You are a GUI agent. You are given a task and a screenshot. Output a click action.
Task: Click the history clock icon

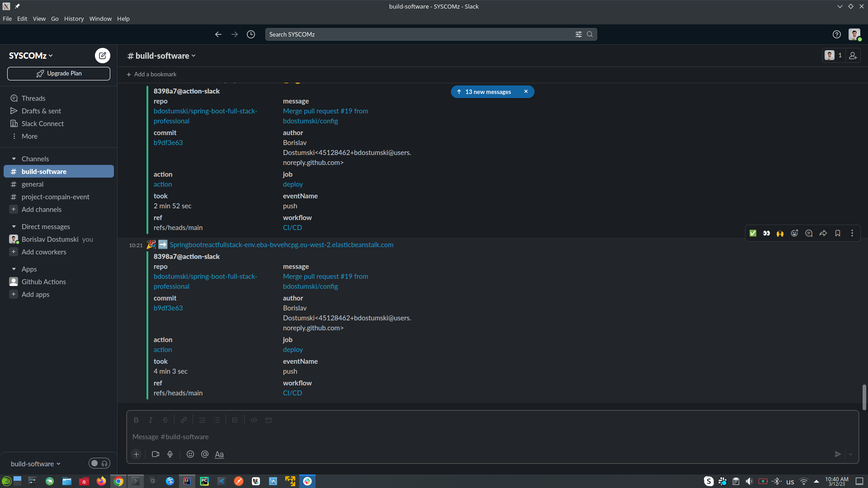point(251,34)
